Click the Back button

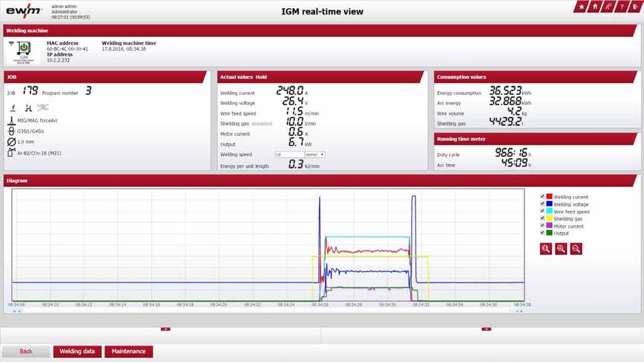pyautogui.click(x=26, y=351)
